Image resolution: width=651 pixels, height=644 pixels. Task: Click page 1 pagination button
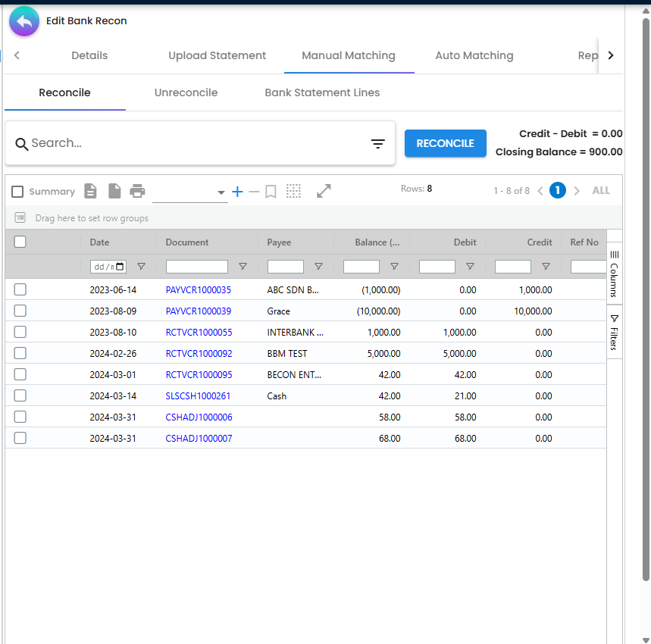[558, 190]
